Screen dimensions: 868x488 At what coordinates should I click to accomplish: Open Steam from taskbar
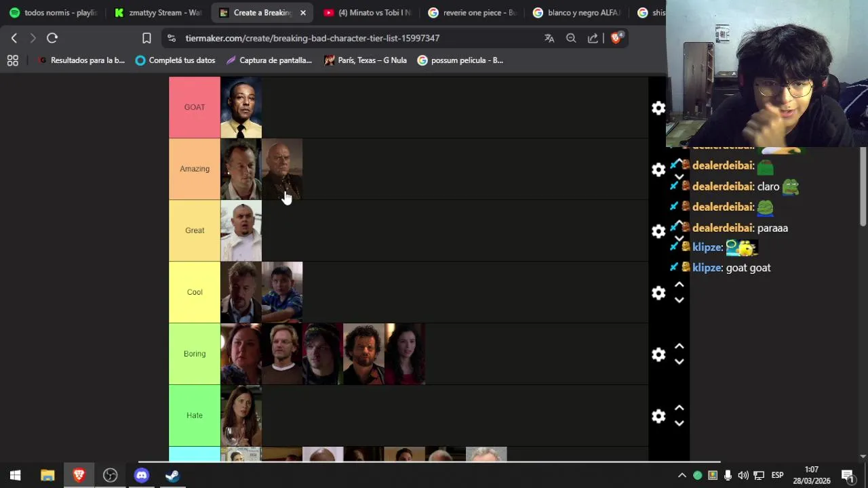click(x=172, y=475)
